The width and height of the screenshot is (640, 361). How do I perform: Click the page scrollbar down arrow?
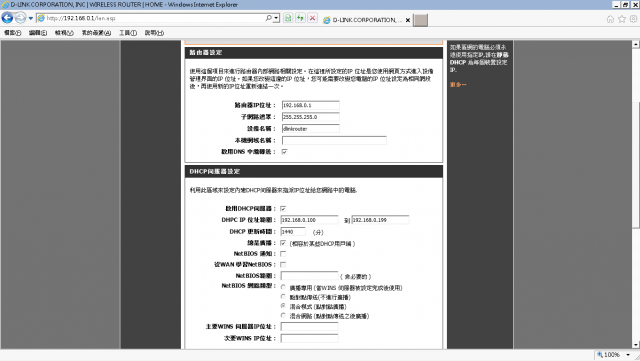click(636, 345)
